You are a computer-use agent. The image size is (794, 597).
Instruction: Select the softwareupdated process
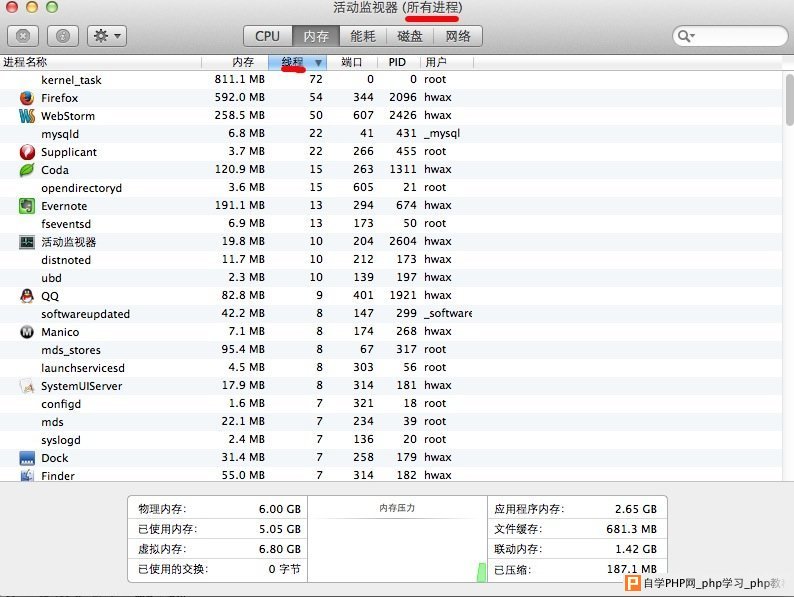tap(391, 314)
